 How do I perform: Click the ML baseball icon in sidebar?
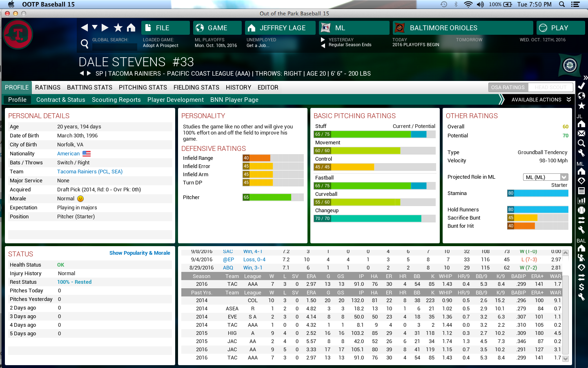tap(581, 210)
